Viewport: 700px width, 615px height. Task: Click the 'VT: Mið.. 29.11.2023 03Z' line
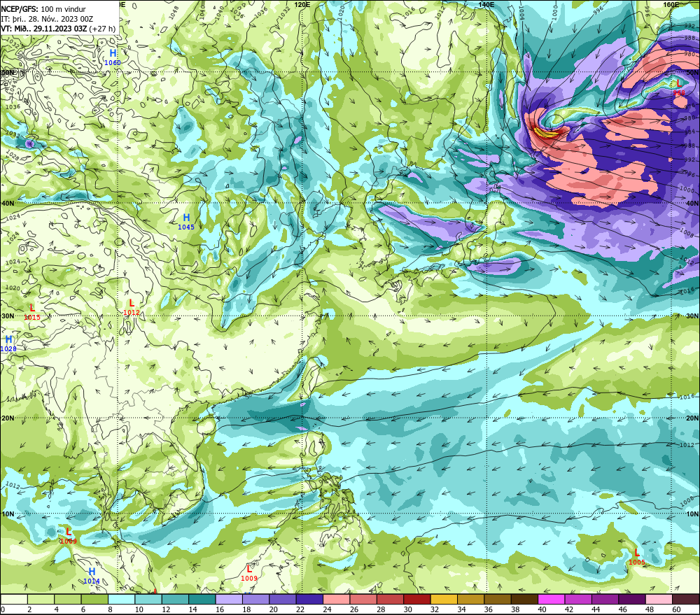click(x=43, y=29)
